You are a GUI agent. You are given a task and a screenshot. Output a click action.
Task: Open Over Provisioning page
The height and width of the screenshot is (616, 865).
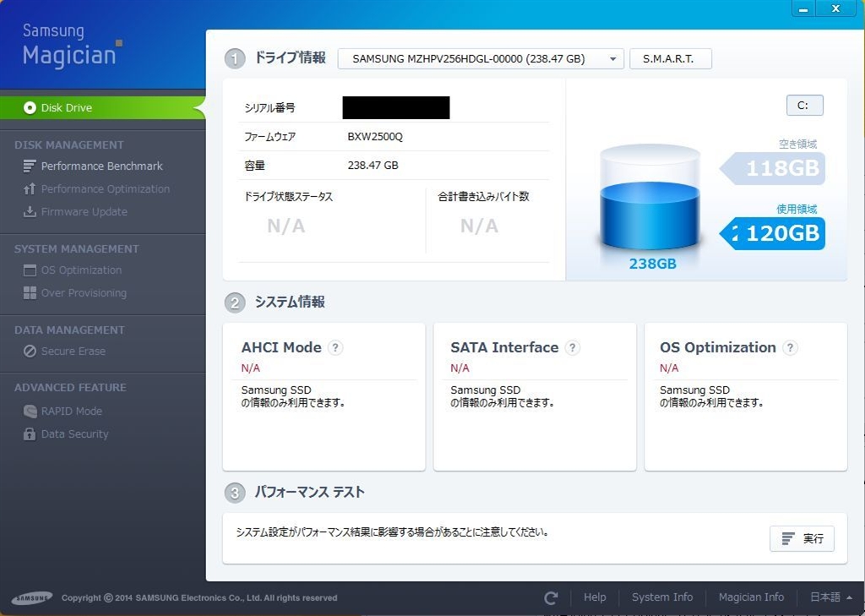point(84,293)
